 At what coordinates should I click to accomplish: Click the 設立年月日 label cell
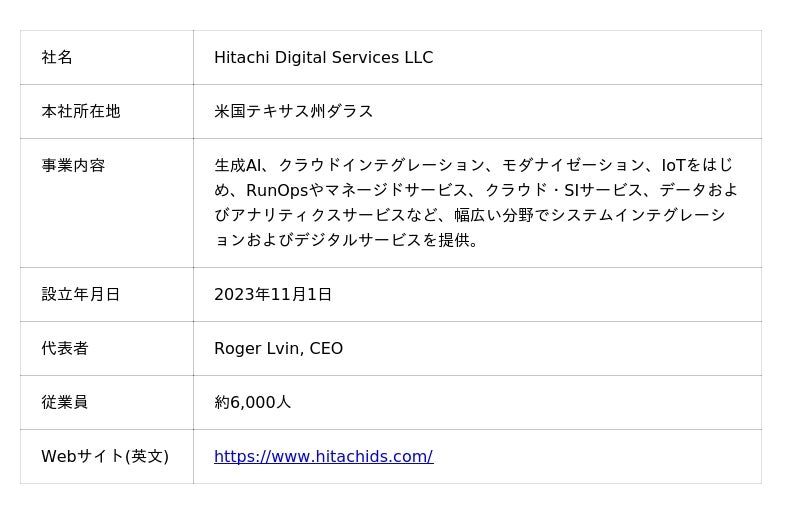81,295
